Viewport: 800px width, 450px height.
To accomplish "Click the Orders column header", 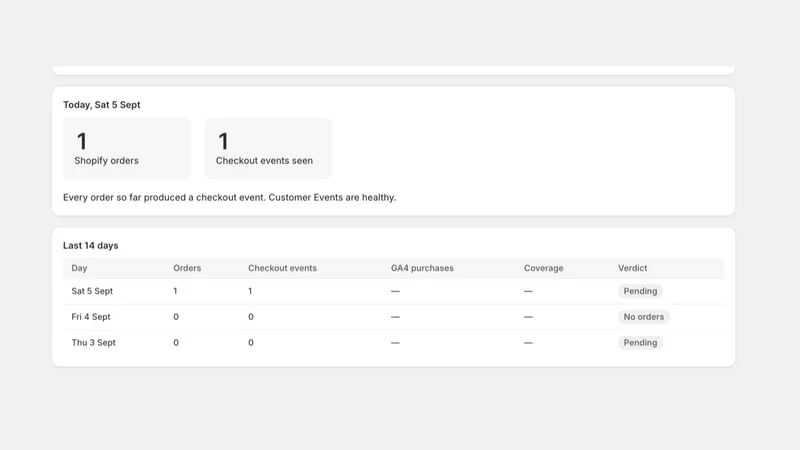I will tap(187, 268).
